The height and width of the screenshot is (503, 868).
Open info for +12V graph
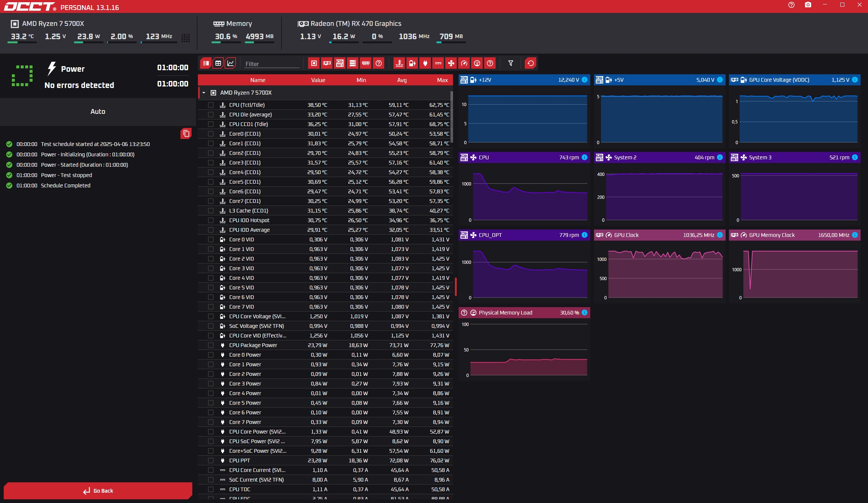(x=584, y=80)
